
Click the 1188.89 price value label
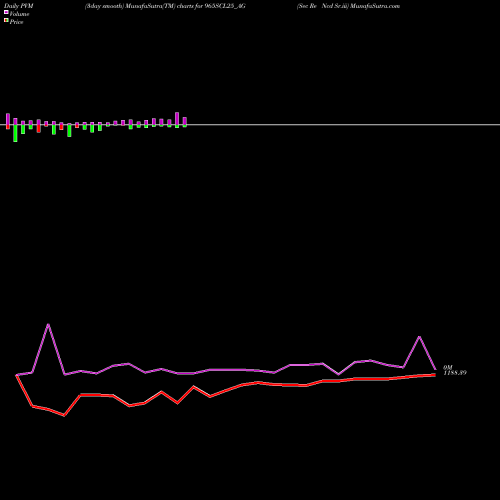455,373
